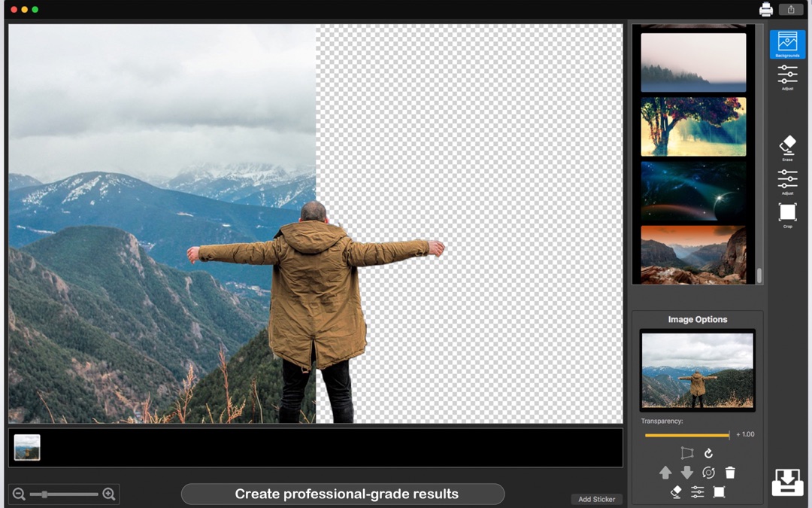Screen dimensions: 812x508
Task: Select the orange canyon background thumbnail
Action: click(693, 254)
